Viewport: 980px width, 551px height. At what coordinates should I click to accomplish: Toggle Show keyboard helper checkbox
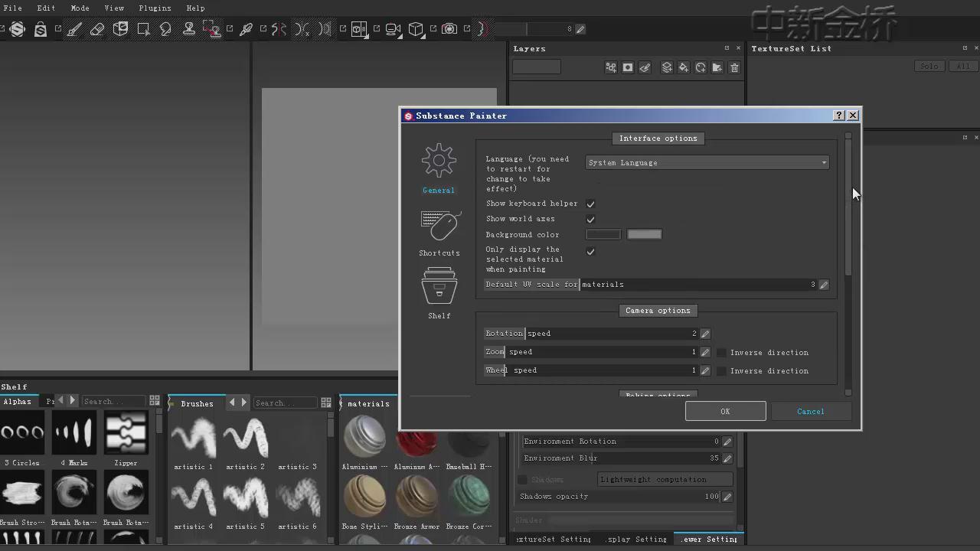[x=590, y=204]
